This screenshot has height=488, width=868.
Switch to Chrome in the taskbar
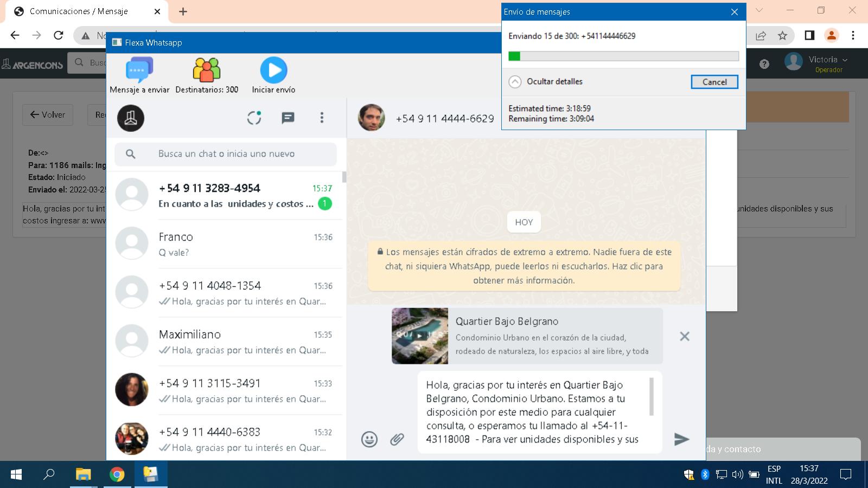point(117,474)
